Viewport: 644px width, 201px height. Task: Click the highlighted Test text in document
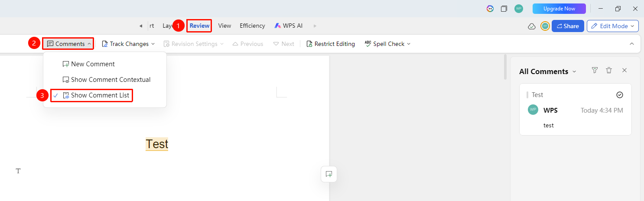point(157,144)
